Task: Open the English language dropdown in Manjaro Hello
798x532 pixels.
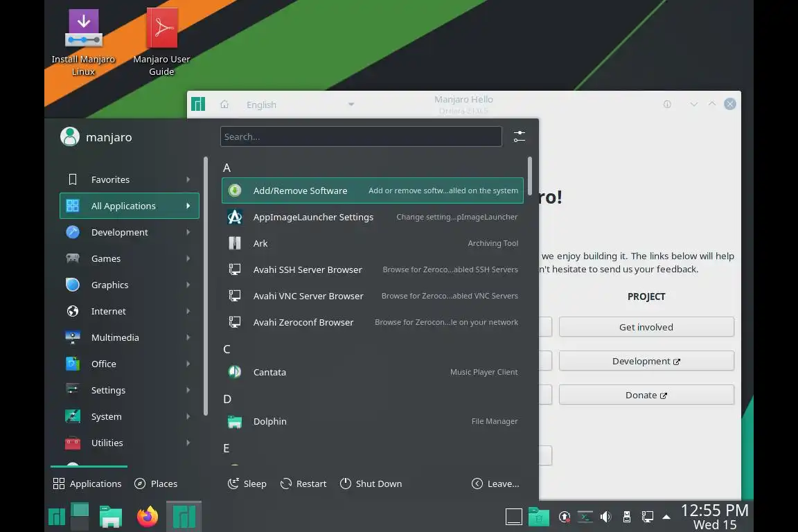Action: 300,105
